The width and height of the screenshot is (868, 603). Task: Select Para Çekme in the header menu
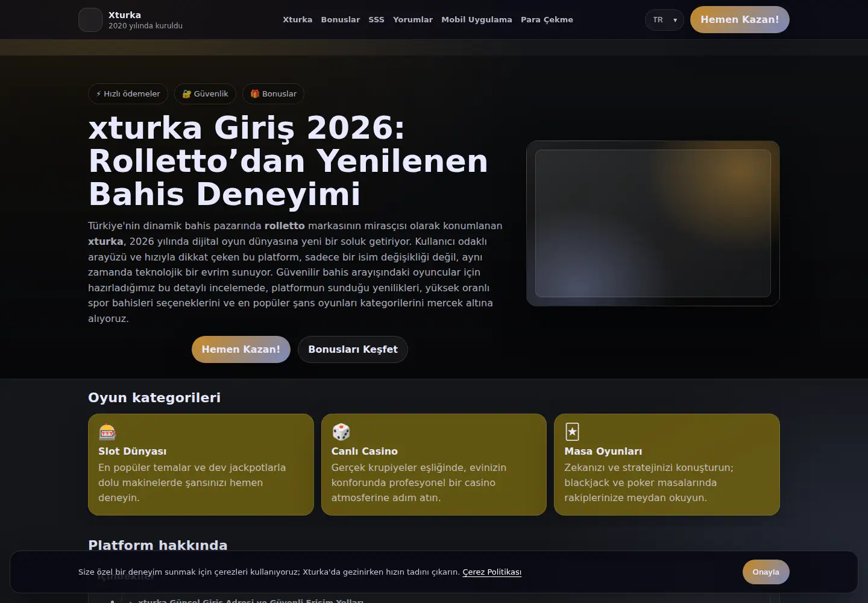pyautogui.click(x=547, y=20)
